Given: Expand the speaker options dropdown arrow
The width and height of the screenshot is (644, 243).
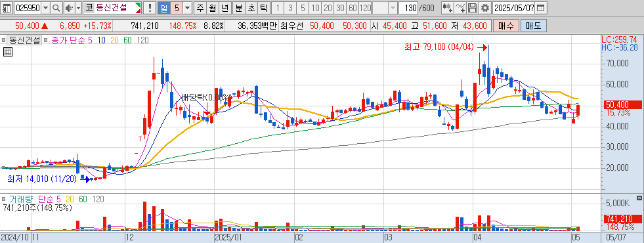Looking at the screenshot, I should [x=78, y=7].
